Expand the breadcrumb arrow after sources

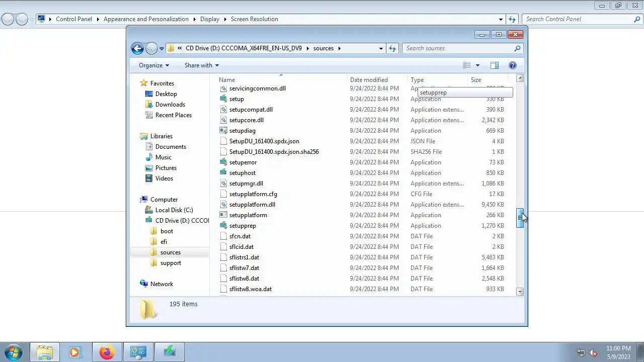(x=339, y=48)
